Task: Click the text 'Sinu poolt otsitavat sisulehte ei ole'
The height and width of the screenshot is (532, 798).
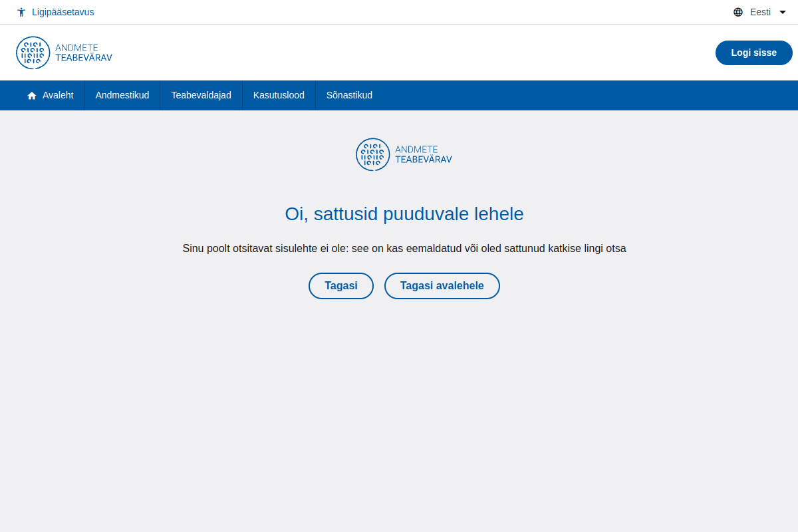Action: point(265,249)
